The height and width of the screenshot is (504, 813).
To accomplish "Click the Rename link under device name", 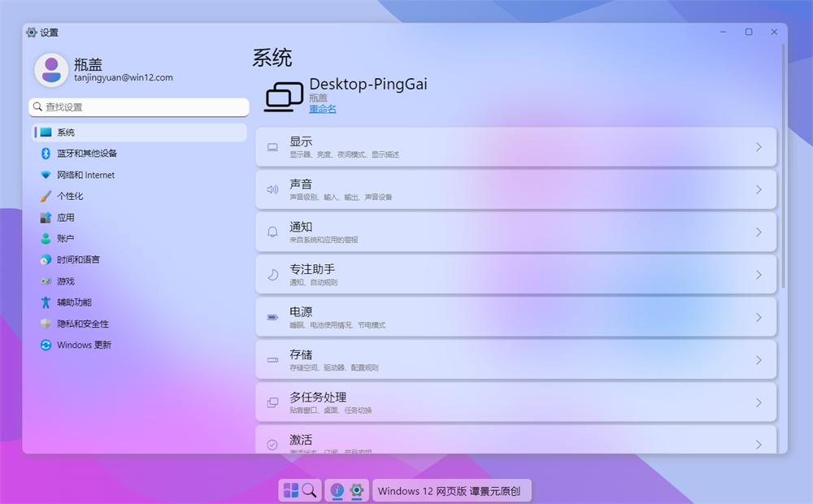I will (x=322, y=109).
